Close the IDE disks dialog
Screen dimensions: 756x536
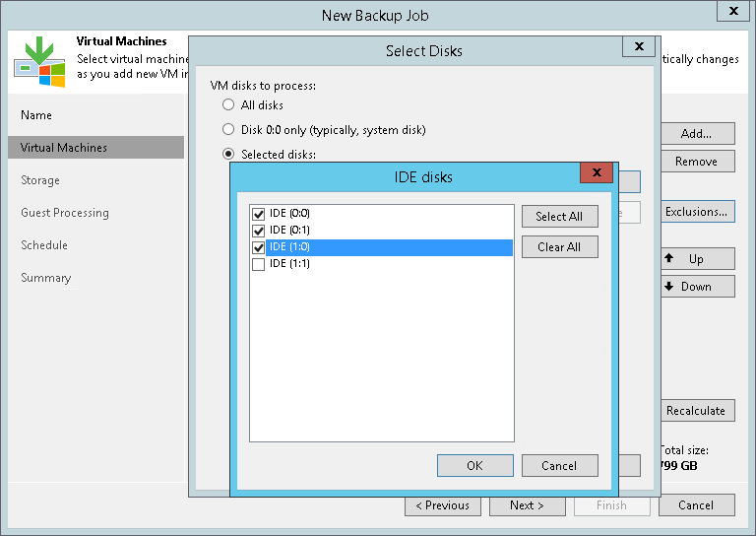[x=597, y=172]
